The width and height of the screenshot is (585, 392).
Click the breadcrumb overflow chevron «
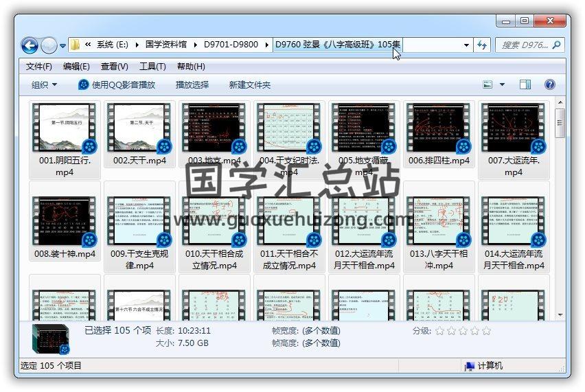pos(88,45)
